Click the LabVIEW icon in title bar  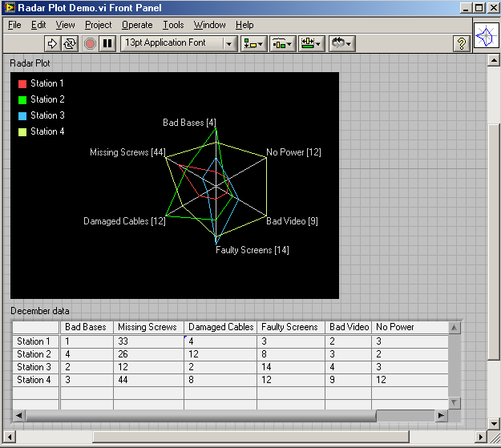click(10, 8)
